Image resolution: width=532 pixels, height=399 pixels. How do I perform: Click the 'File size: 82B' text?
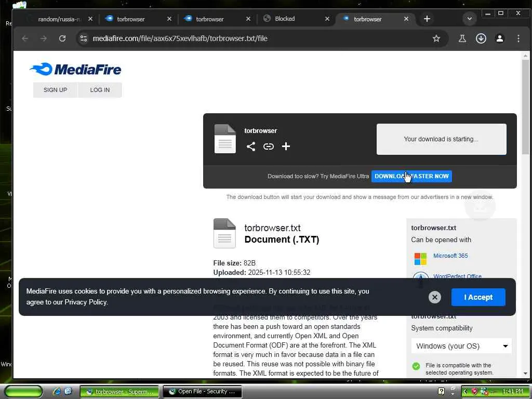(234, 263)
